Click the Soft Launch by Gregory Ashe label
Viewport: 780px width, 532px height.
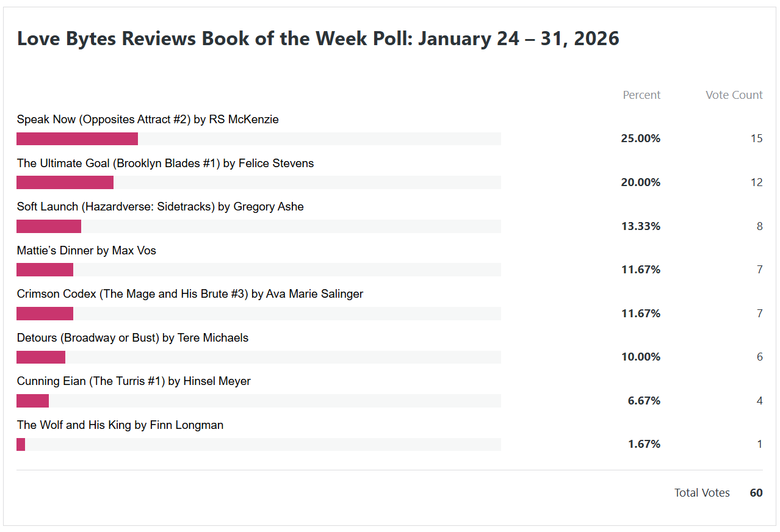[x=161, y=207]
